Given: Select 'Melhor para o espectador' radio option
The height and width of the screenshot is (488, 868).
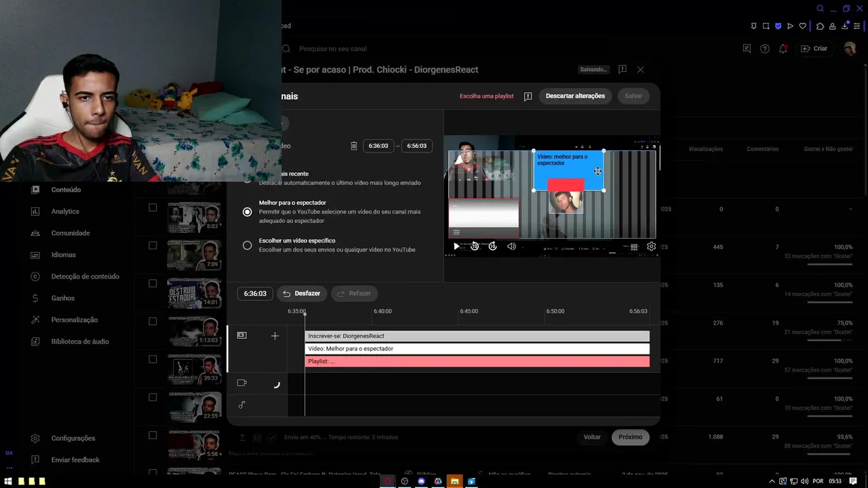Looking at the screenshot, I should (x=248, y=212).
